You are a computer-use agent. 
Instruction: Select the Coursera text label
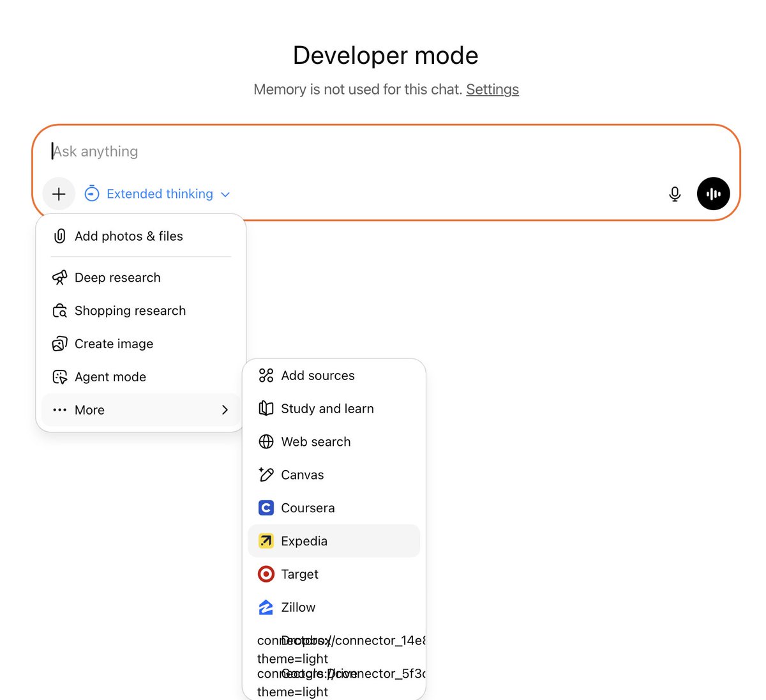(x=308, y=508)
